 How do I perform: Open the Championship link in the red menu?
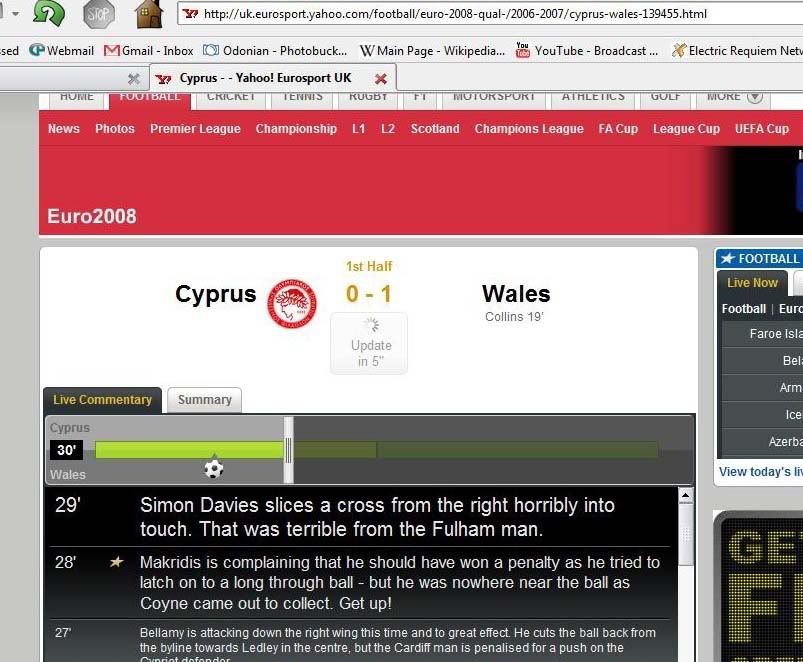(296, 129)
